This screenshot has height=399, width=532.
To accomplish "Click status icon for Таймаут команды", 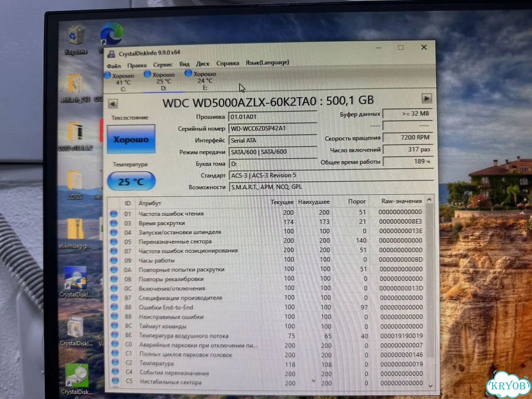I will click(115, 326).
